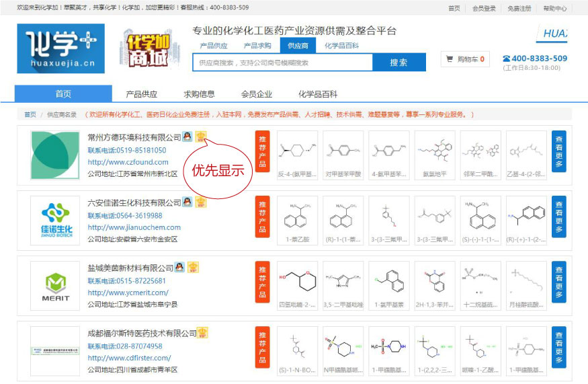Click the 化学加 huaxuejia.cn site logo

[x=60, y=48]
